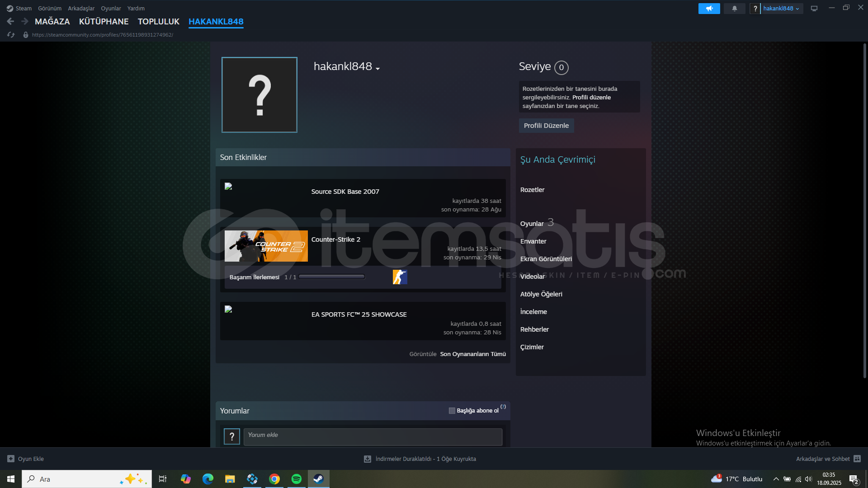The image size is (868, 488).
Task: Open the Windows action center notifications
Action: click(x=854, y=479)
